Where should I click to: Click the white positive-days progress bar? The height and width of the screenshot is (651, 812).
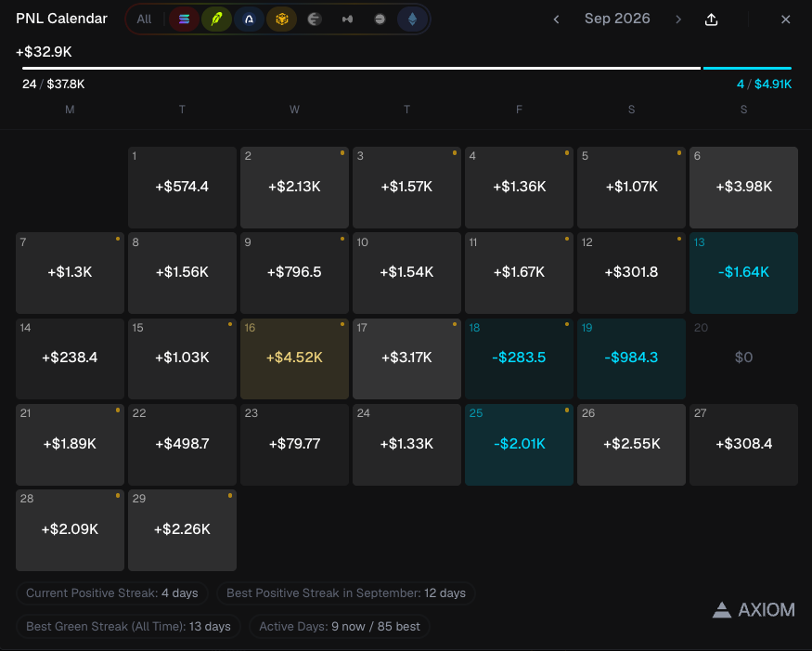[362, 68]
